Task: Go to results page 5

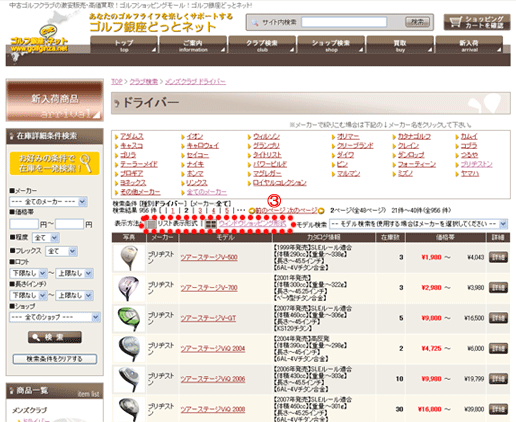Action: (x=227, y=211)
